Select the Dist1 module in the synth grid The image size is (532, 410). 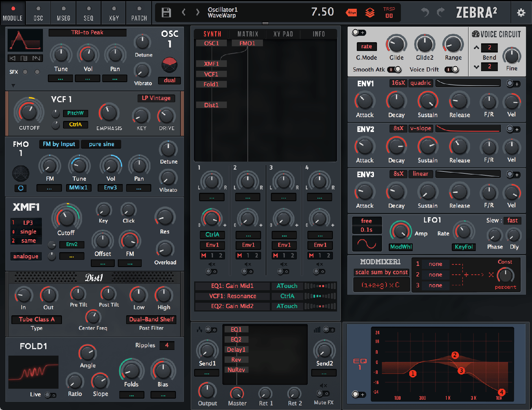(211, 105)
